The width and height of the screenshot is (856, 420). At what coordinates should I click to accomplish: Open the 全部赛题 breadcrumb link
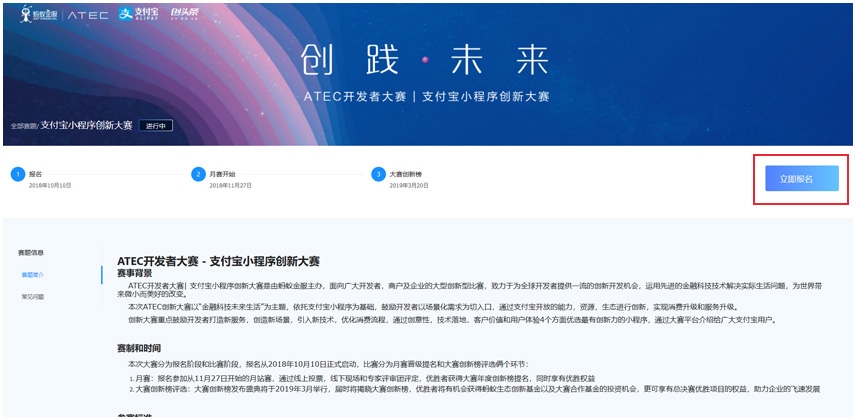(24, 126)
